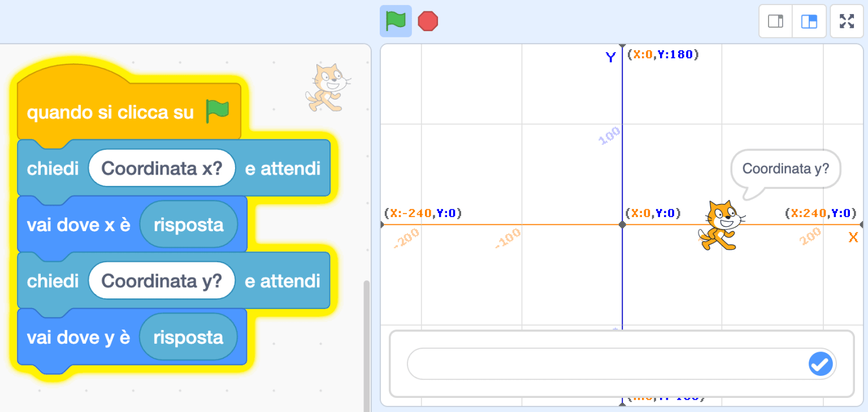Switch to large stage layout

point(809,21)
